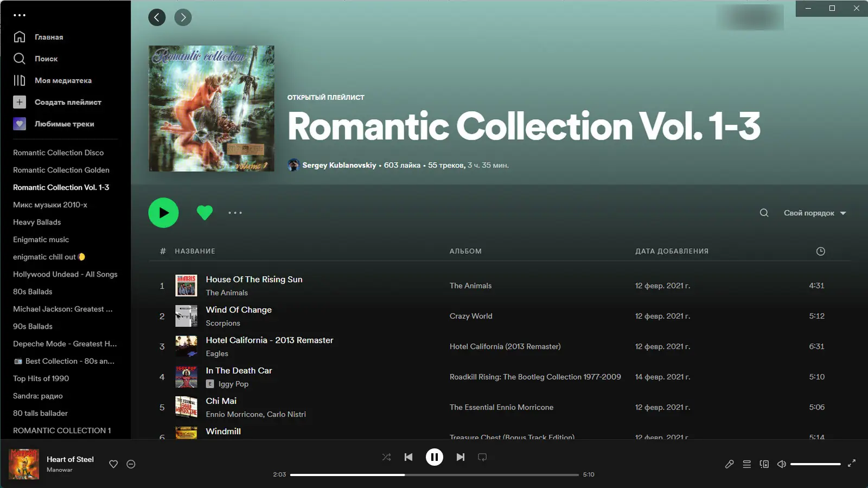
Task: Sort by duration clock icon column
Action: tap(820, 251)
